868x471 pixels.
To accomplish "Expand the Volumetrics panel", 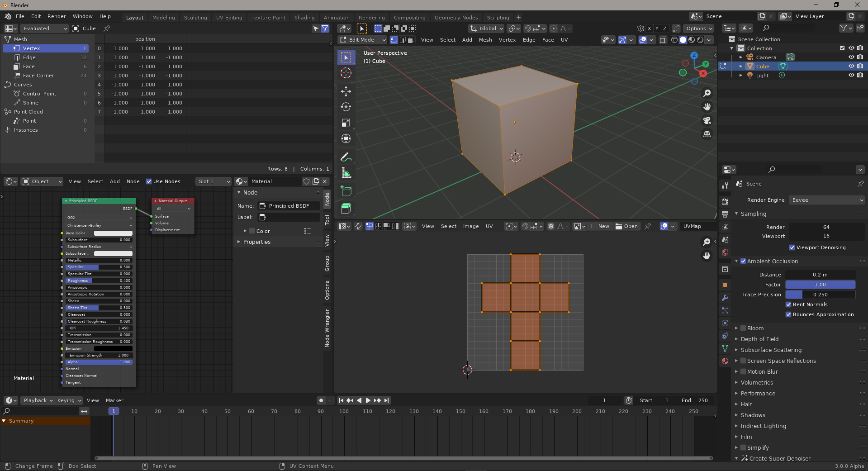I will click(x=757, y=382).
